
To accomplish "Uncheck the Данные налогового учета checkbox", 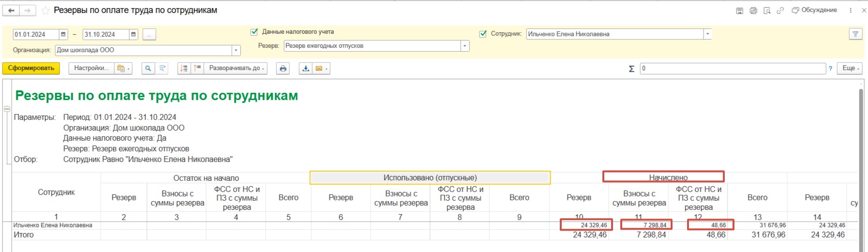I will (x=254, y=32).
